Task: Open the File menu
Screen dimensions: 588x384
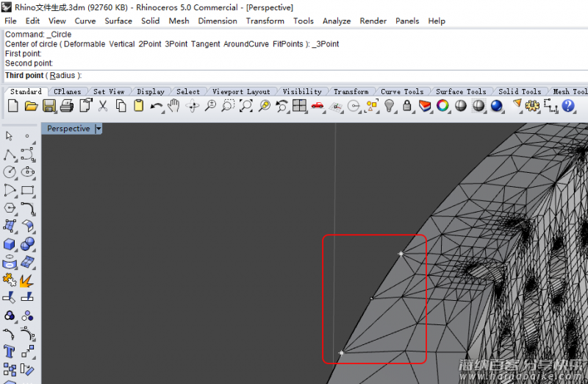Action: coord(10,21)
